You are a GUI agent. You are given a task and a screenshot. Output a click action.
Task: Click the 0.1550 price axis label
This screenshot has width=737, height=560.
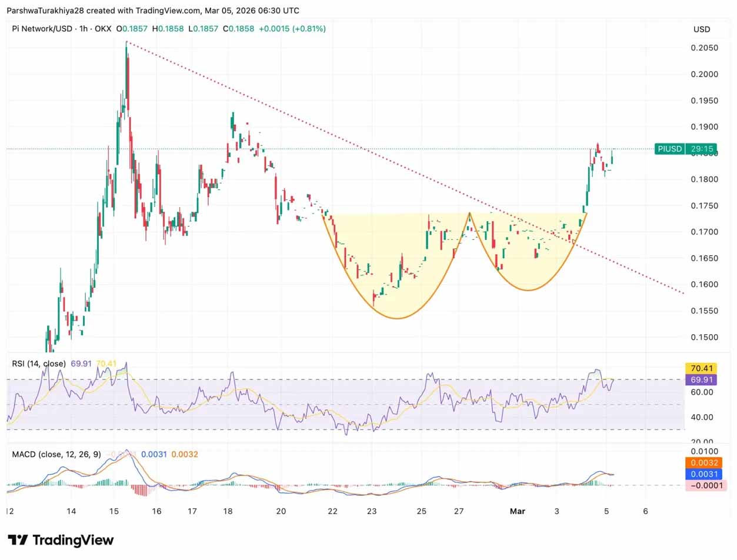[704, 311]
